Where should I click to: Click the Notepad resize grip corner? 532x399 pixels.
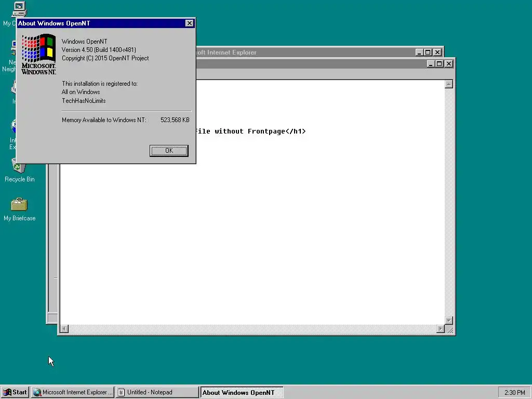pos(449,329)
